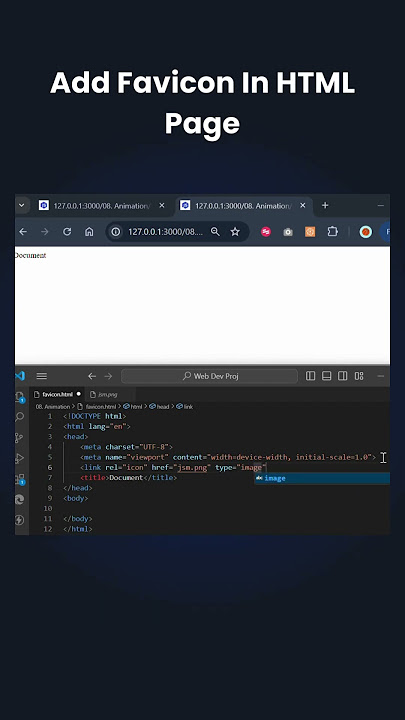
Task: Go to the browser home page
Action: point(89,232)
